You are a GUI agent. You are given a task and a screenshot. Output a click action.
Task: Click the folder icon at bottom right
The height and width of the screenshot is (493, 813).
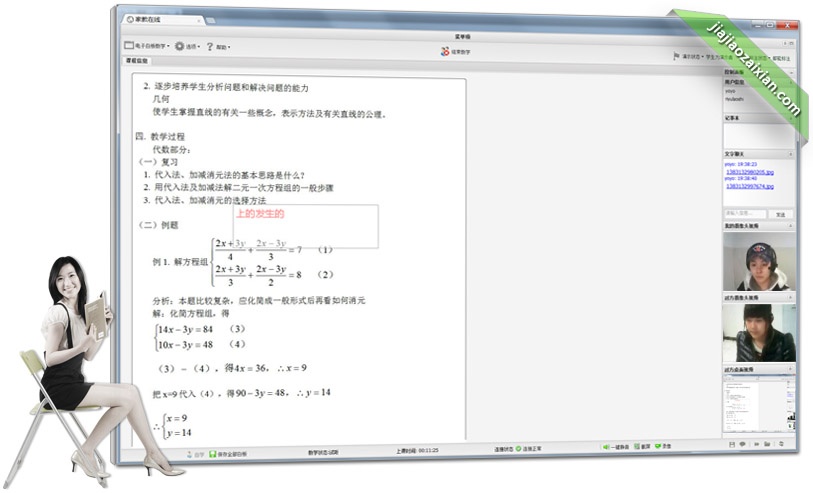(767, 444)
